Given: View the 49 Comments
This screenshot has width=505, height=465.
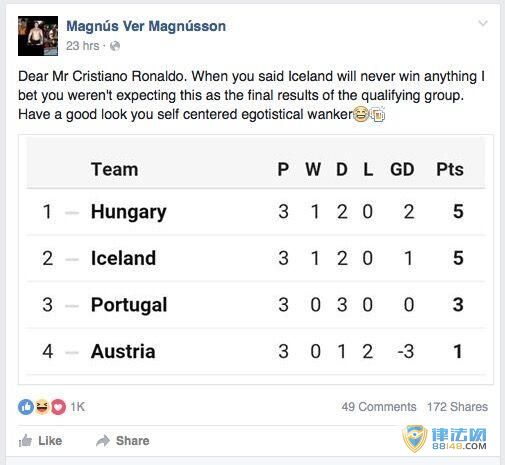Looking at the screenshot, I should click(x=379, y=407).
